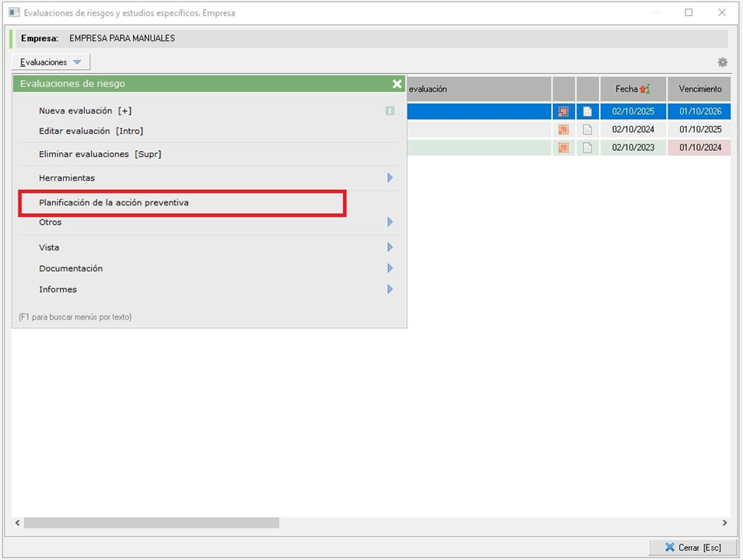Image resolution: width=743 pixels, height=560 pixels.
Task: Click the Cerrar [Esc] button
Action: pos(692,548)
